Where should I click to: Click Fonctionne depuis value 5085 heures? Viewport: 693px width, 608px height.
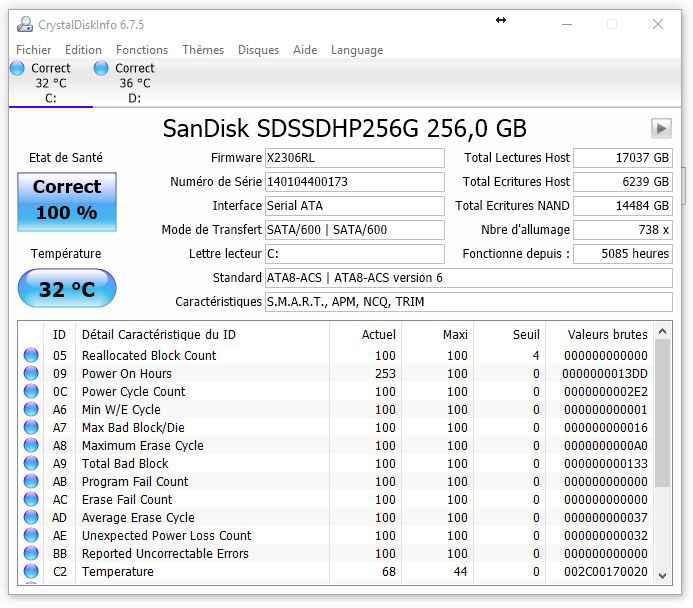[x=623, y=254]
